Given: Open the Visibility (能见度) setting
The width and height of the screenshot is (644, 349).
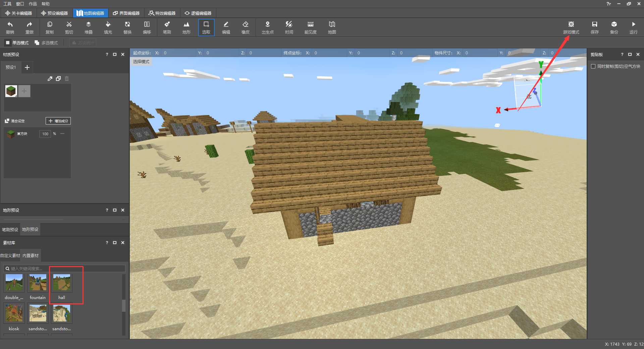Looking at the screenshot, I should click(x=311, y=27).
